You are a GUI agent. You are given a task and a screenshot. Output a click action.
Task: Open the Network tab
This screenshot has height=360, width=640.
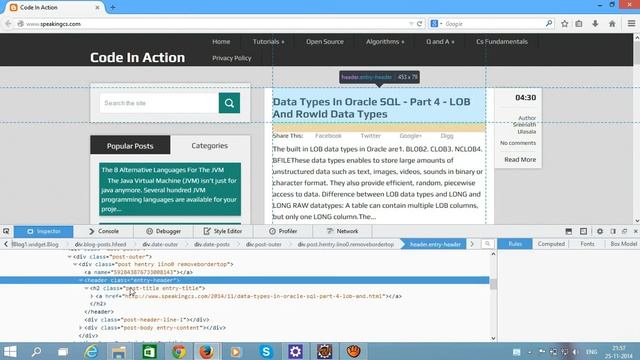pos(342,231)
